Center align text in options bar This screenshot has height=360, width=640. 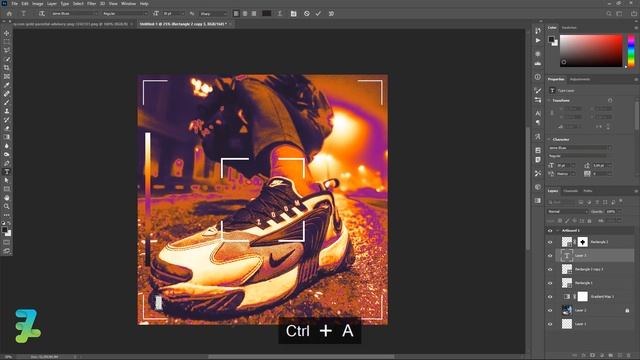245,13
